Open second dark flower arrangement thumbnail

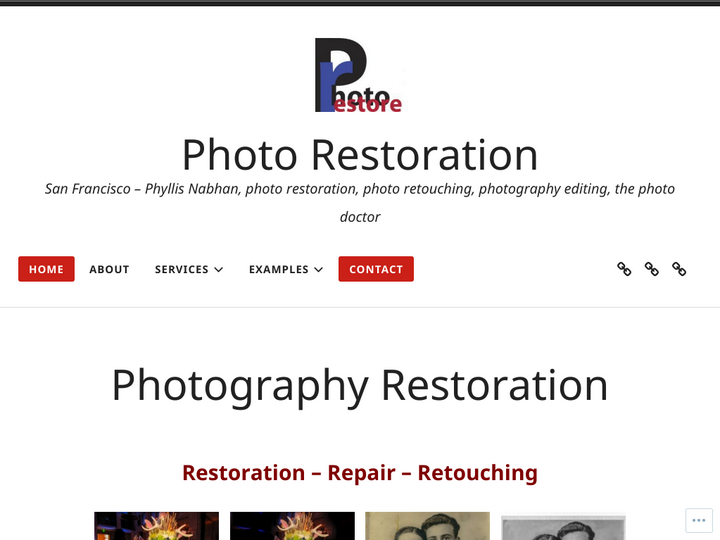click(x=292, y=526)
